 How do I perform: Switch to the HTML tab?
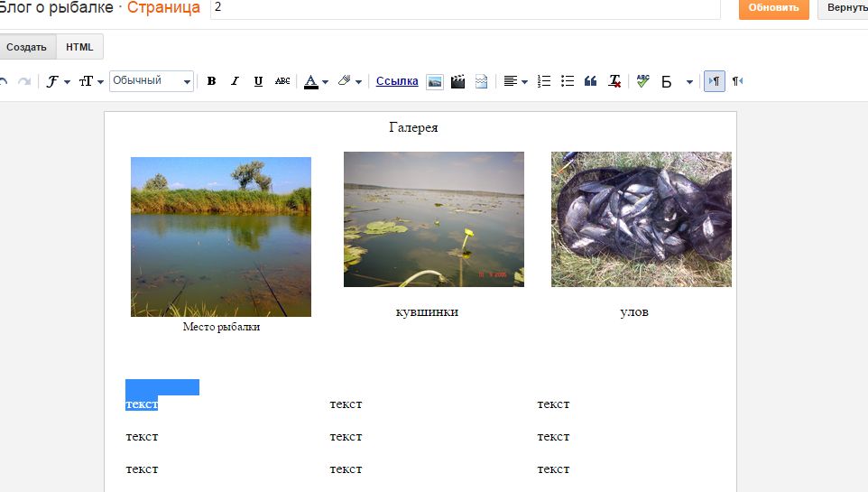79,47
